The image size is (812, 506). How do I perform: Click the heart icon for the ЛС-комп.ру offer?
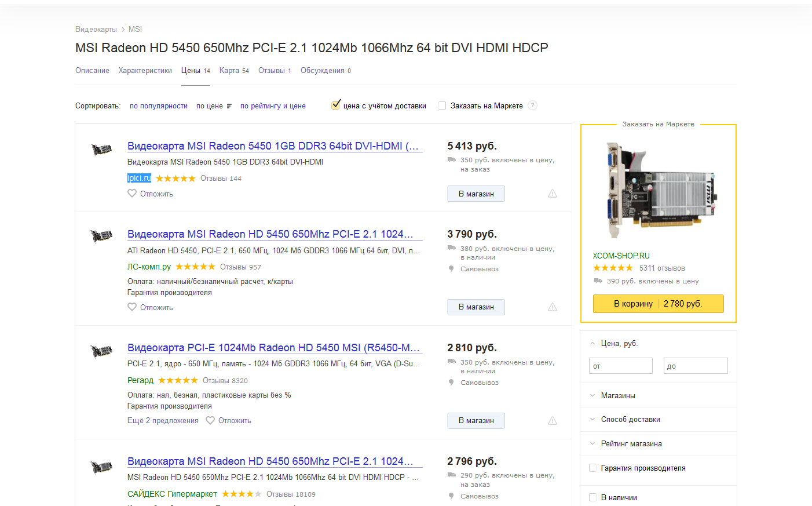pos(132,307)
